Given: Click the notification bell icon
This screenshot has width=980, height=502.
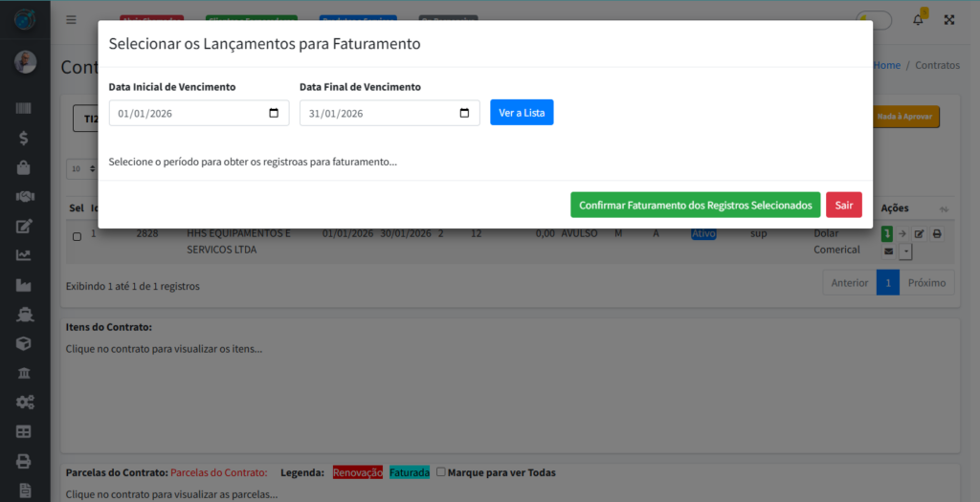Looking at the screenshot, I should pos(919,19).
